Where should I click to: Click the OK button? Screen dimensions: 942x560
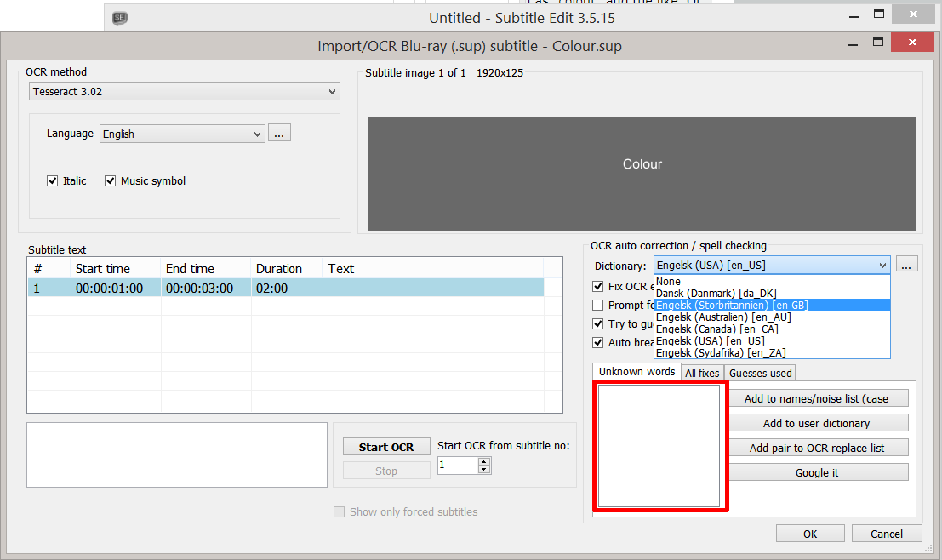point(810,534)
